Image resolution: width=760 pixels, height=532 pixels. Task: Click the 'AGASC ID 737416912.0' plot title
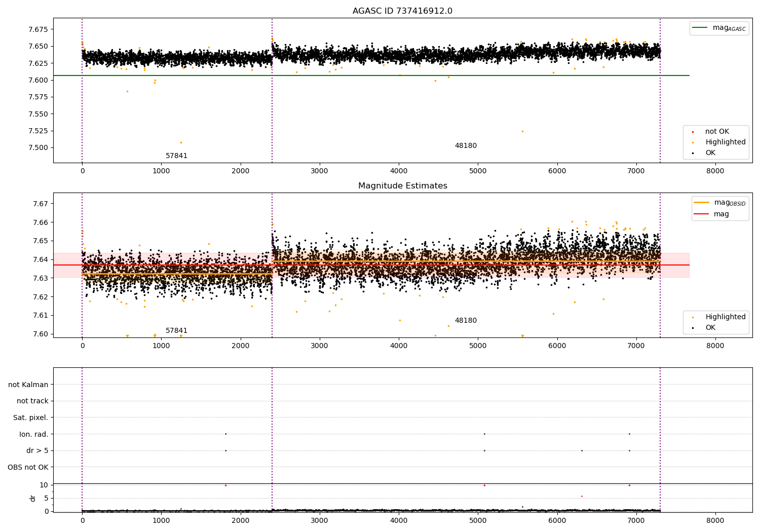click(403, 11)
